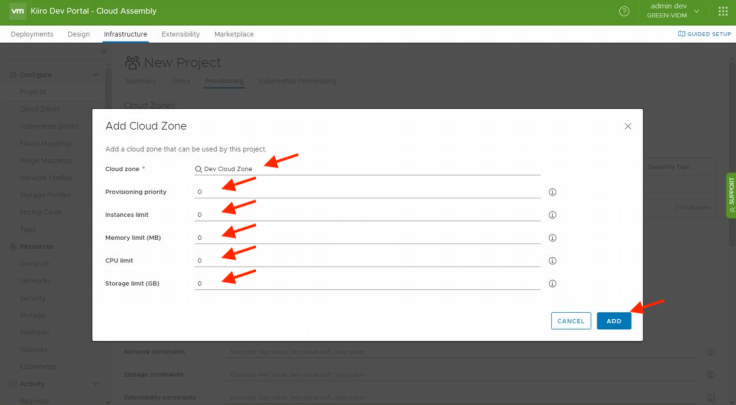
Task: Switch to Design tab
Action: coord(78,34)
